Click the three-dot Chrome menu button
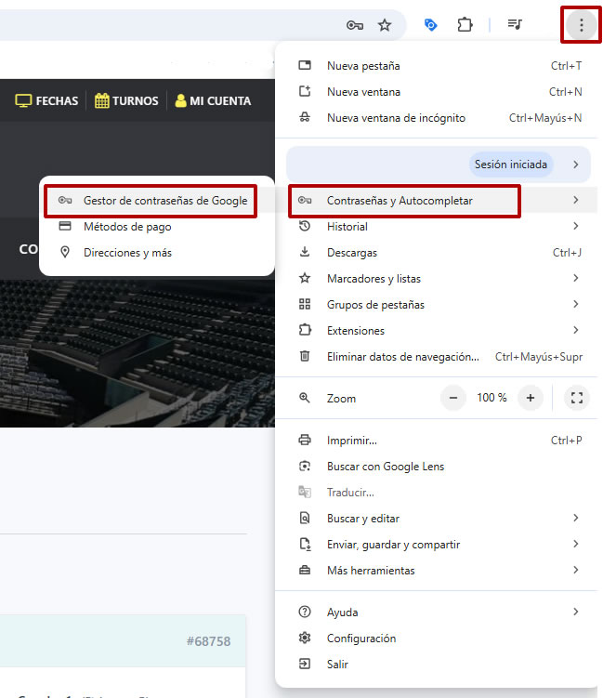The height and width of the screenshot is (698, 616). [581, 25]
